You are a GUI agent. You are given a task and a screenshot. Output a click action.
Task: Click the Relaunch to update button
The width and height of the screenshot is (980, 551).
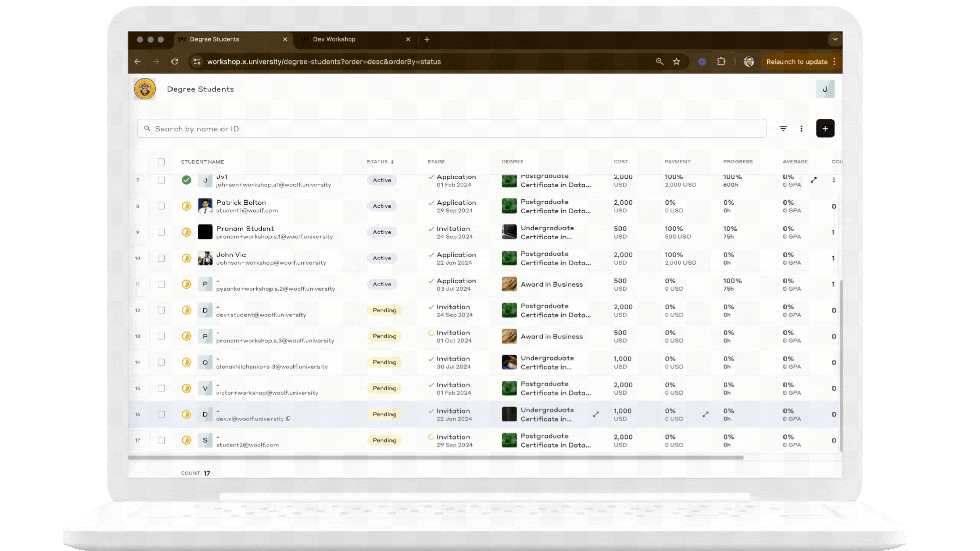coord(796,62)
